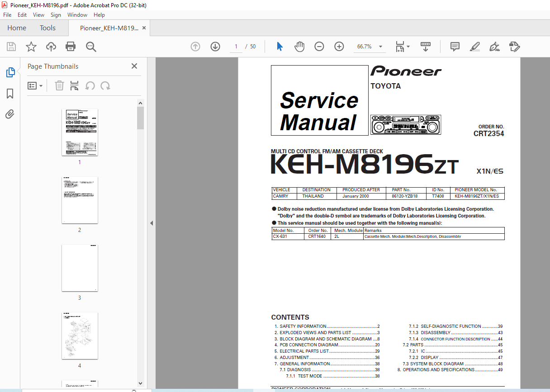Screen dimensions: 550x392
Task: Open the Attachments paperclip panel
Action: pyautogui.click(x=10, y=114)
